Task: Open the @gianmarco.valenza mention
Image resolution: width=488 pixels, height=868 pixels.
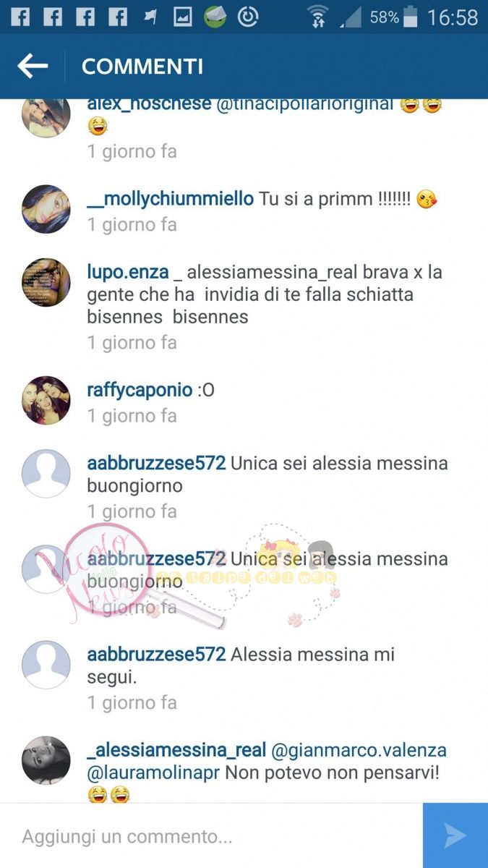Action: (x=359, y=751)
